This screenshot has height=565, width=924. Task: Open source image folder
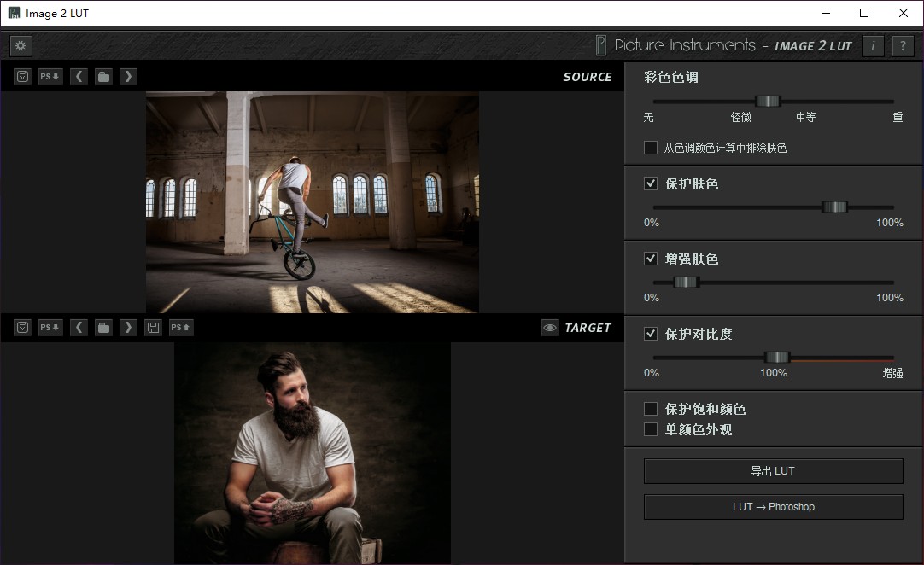[x=103, y=77]
